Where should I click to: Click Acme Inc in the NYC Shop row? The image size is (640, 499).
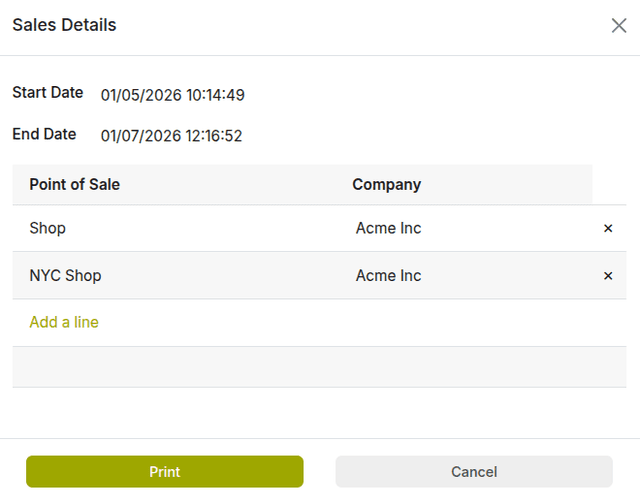point(389,276)
